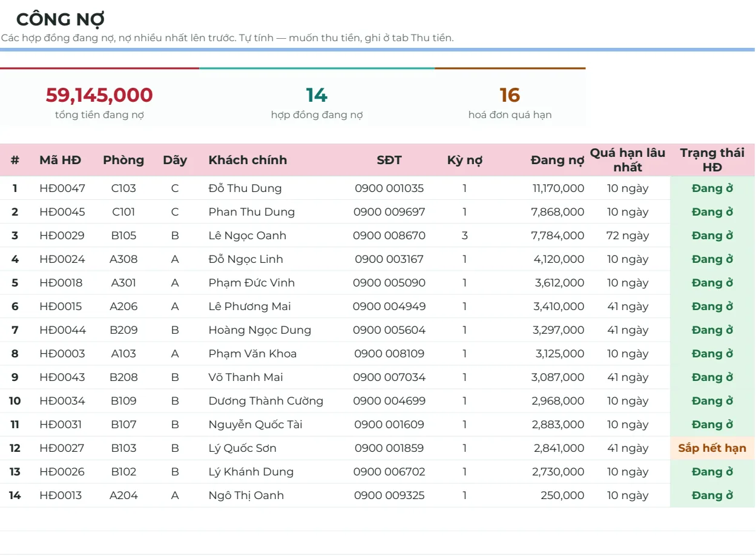756x556 pixels.
Task: Select contract code HĐ0029
Action: coord(62,236)
